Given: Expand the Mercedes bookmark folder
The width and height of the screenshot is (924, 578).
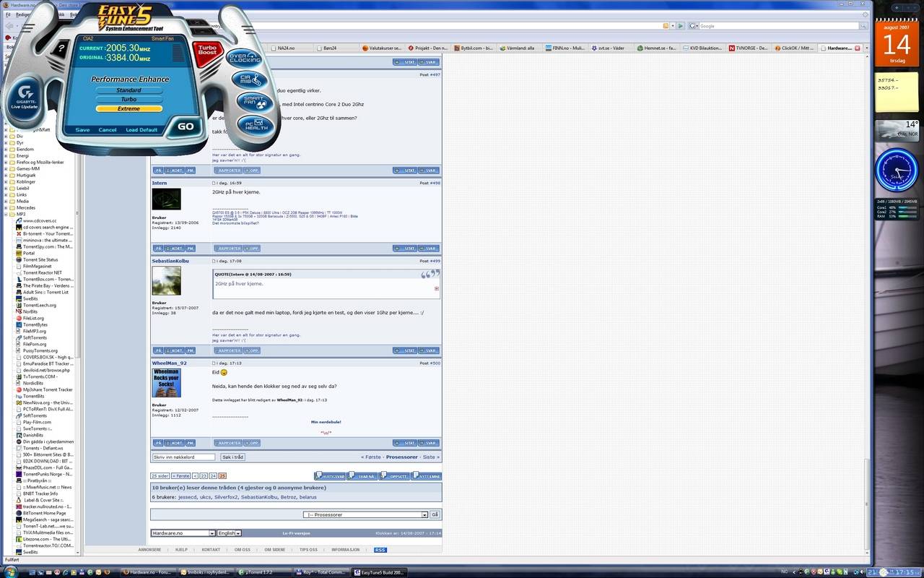Looking at the screenshot, I should [x=6, y=207].
